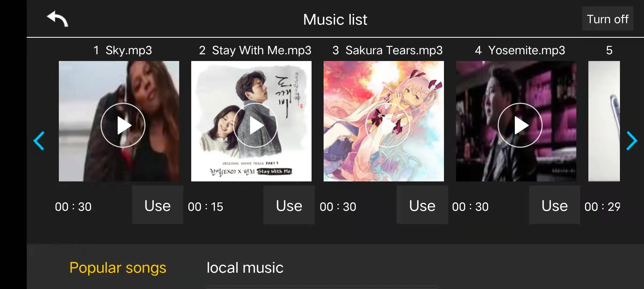Switch to Popular songs tab
Image resolution: width=644 pixels, height=289 pixels.
tap(118, 268)
